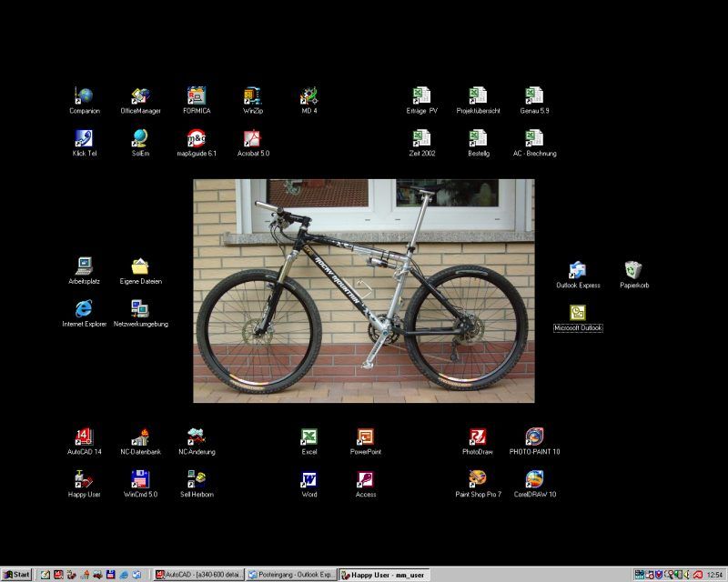Viewport: 728px width, 582px height.
Task: Open the Projektübersicht spreadsheet shortcut
Action: tap(478, 96)
